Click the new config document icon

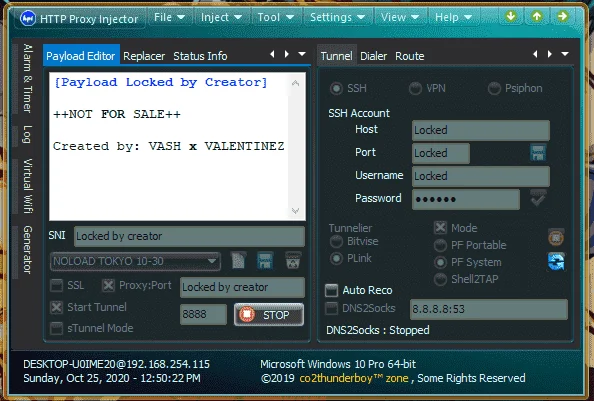[238, 261]
